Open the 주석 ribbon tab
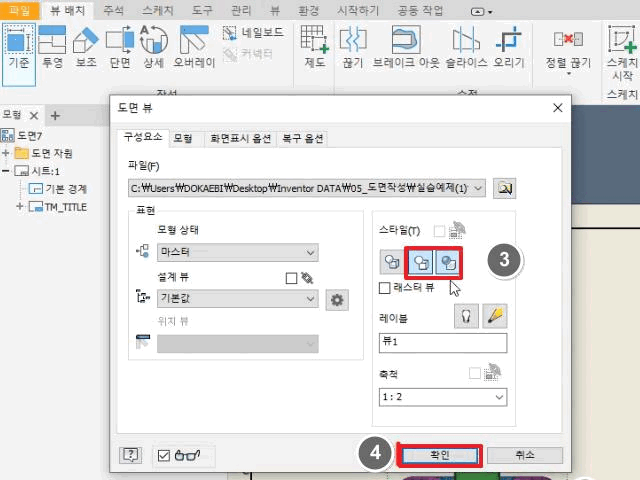The width and height of the screenshot is (640, 480). point(113,10)
